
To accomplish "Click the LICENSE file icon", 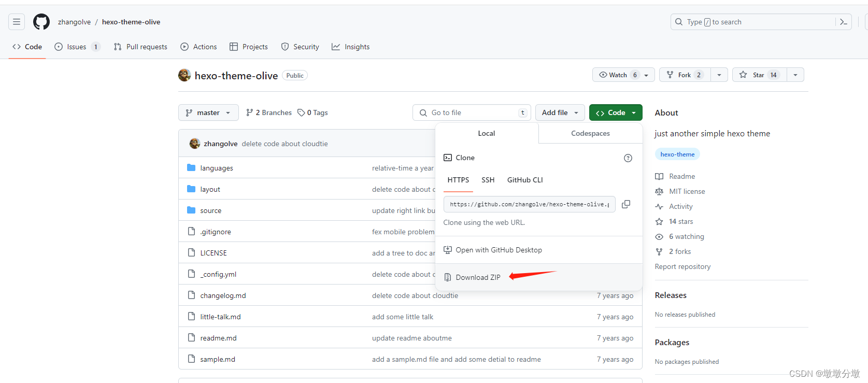I will [191, 252].
